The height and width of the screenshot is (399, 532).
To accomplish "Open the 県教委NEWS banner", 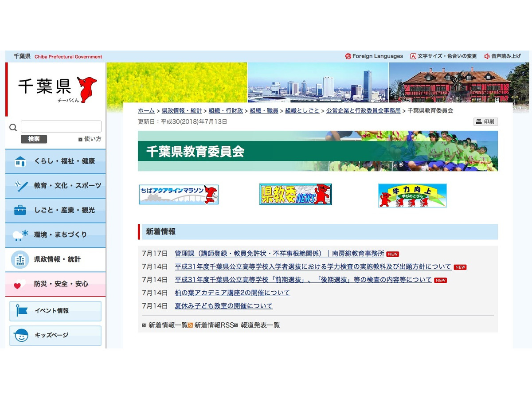I will 296,195.
